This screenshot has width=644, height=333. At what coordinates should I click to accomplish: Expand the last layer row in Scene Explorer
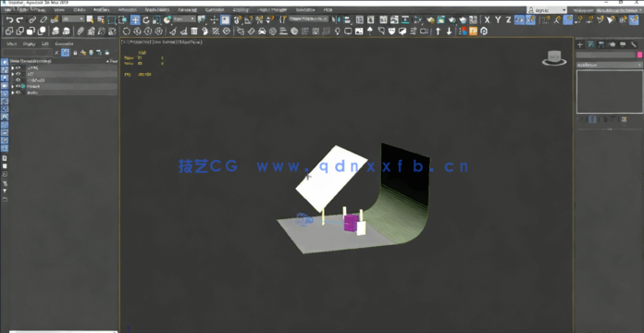tap(12, 92)
